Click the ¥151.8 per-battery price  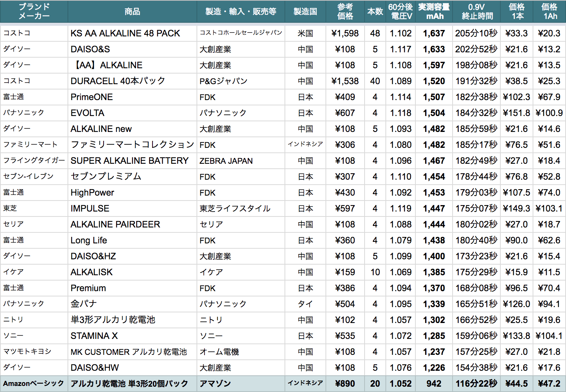click(517, 113)
